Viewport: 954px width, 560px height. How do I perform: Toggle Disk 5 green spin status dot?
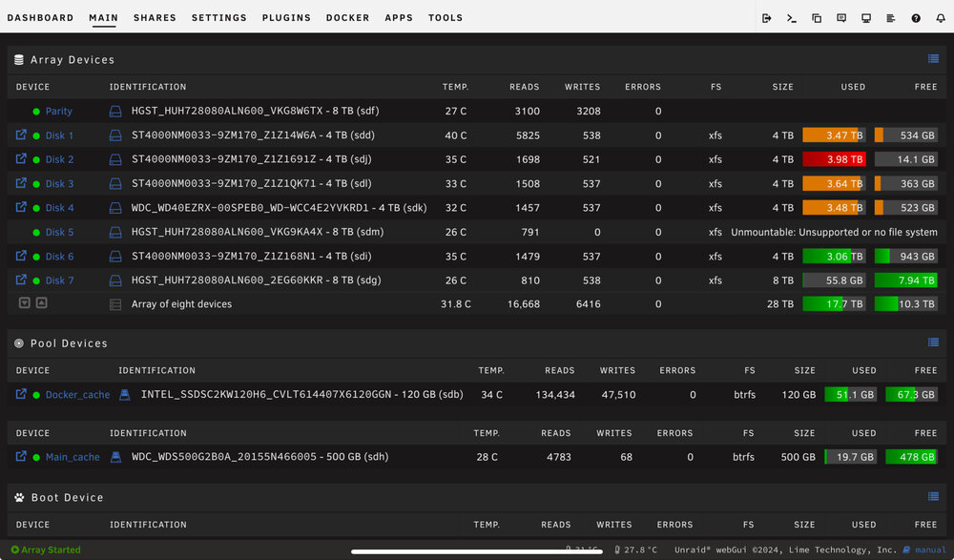[36, 233]
